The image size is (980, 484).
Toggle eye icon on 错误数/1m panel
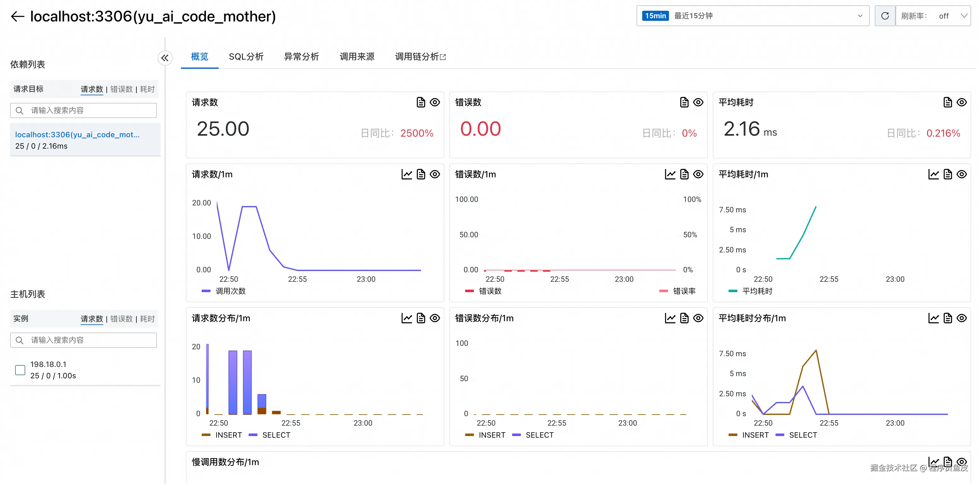click(698, 174)
